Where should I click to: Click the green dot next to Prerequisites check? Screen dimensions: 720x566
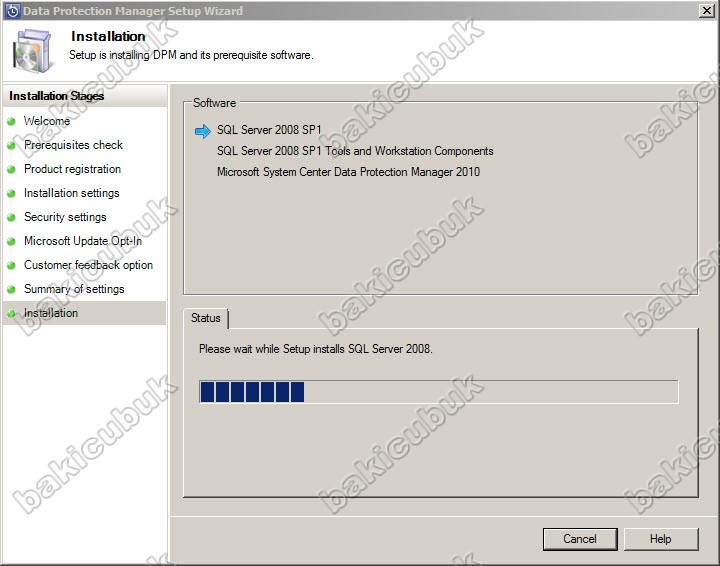pos(11,146)
